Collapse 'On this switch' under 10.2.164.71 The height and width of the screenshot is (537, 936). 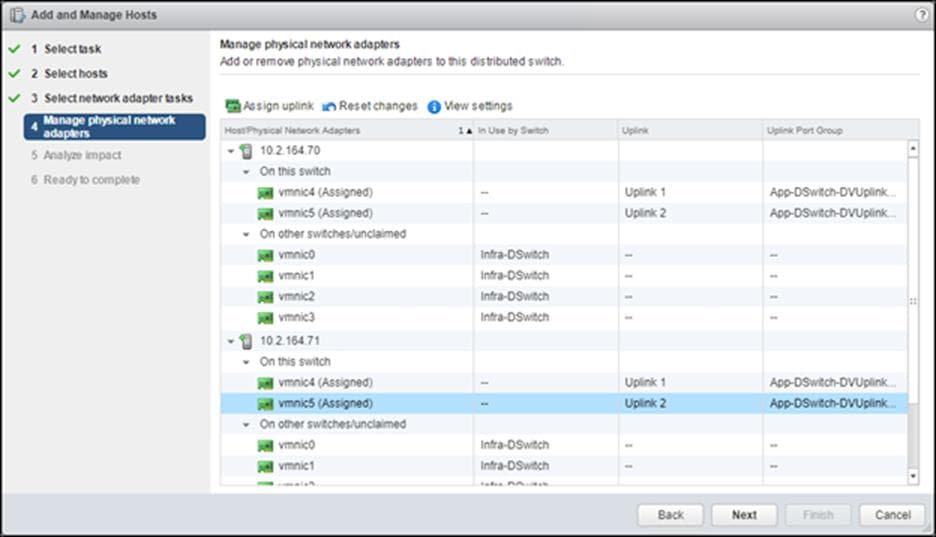(x=246, y=362)
